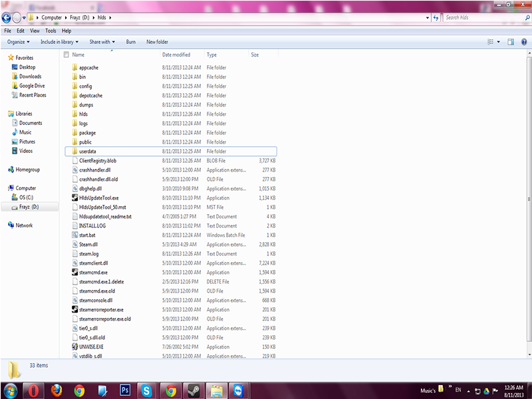Open Photoshop from the taskbar
532x399 pixels.
(125, 390)
